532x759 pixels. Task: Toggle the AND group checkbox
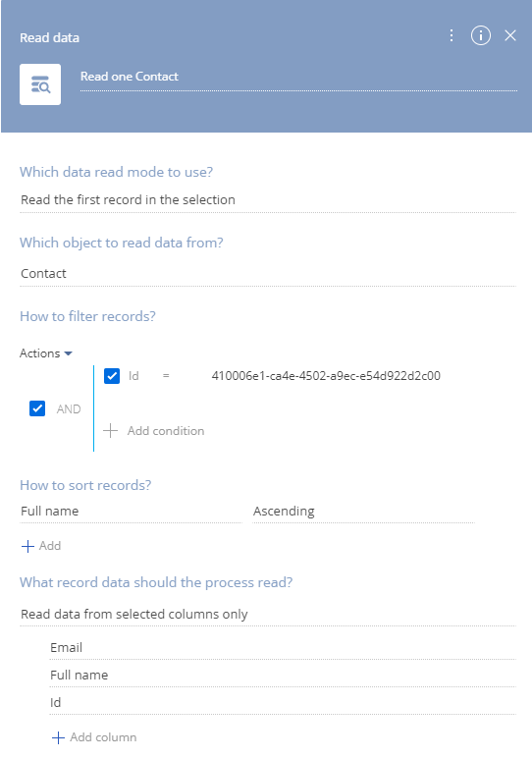[37, 408]
